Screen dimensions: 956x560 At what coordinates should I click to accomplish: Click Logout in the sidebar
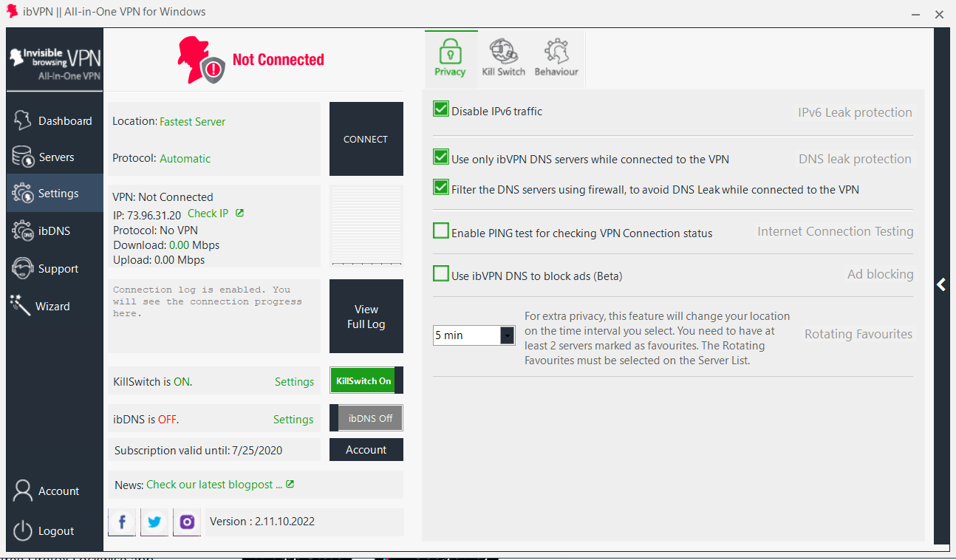tap(55, 530)
